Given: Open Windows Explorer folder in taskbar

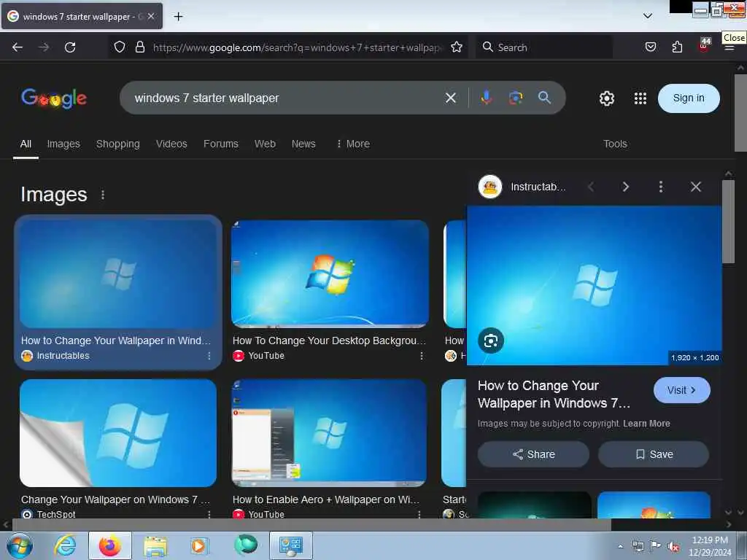Looking at the screenshot, I should pos(155,545).
